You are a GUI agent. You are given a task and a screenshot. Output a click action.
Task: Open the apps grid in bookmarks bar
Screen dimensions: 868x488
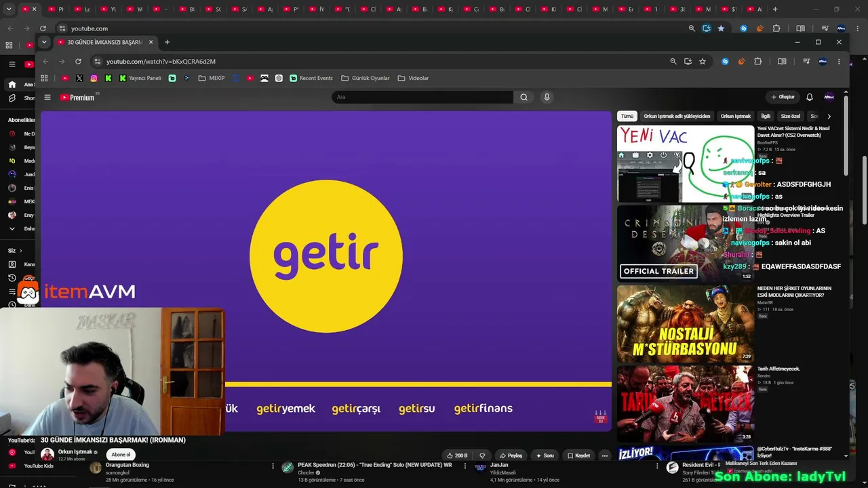(45, 78)
